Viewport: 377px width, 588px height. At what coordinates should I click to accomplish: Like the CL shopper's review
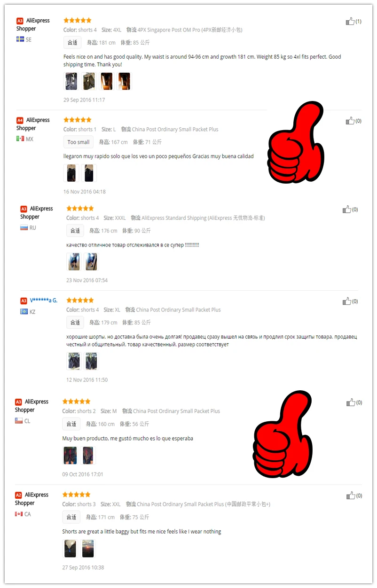351,402
